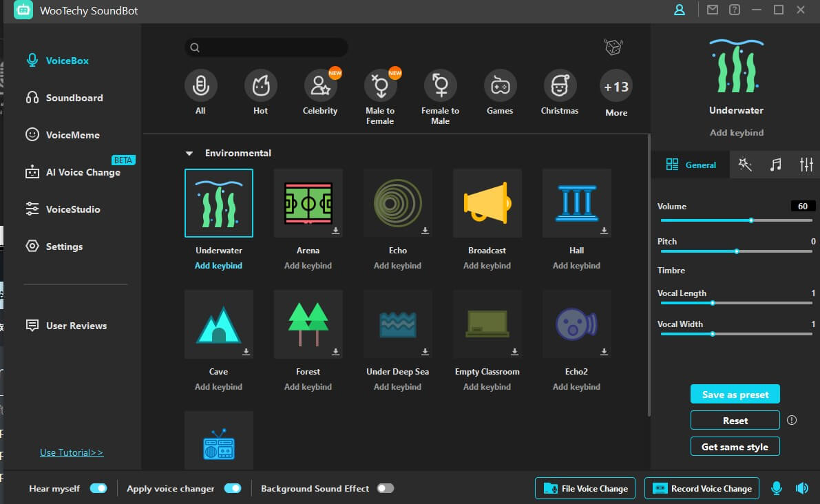The image size is (820, 504).
Task: Click the speaker icon in bottom bar
Action: (x=801, y=488)
